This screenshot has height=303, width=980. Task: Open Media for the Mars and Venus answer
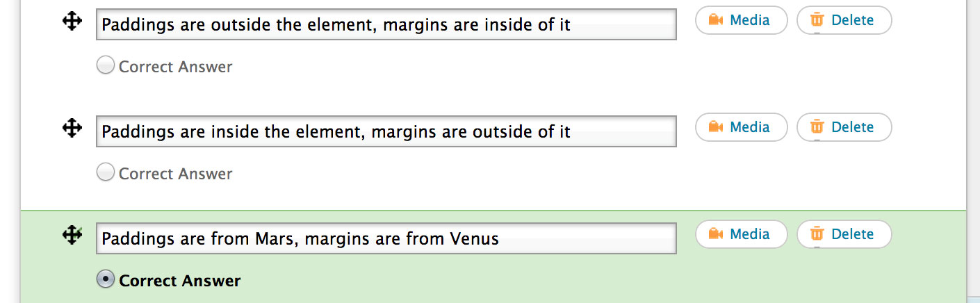tap(741, 234)
